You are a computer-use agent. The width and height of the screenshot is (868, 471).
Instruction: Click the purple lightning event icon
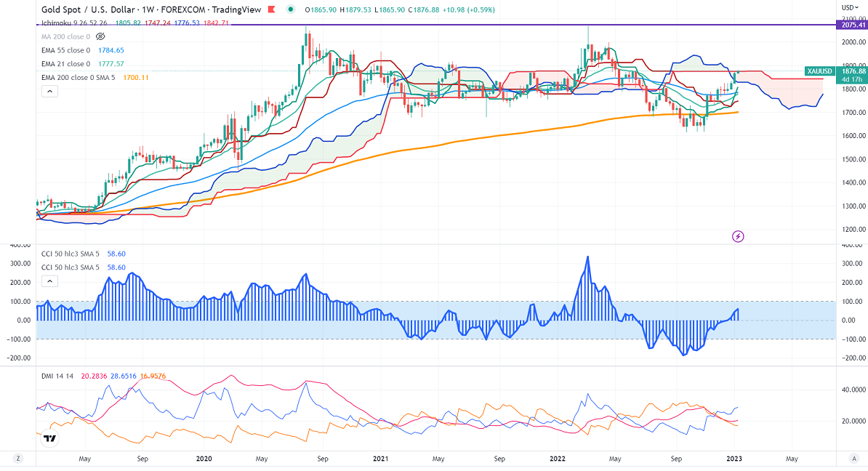(x=738, y=237)
